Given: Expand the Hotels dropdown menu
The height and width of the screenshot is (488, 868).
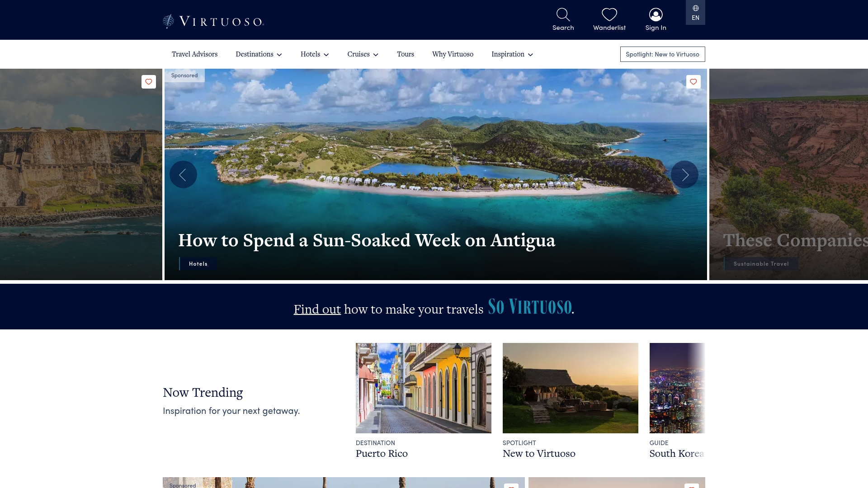Looking at the screenshot, I should pyautogui.click(x=315, y=54).
